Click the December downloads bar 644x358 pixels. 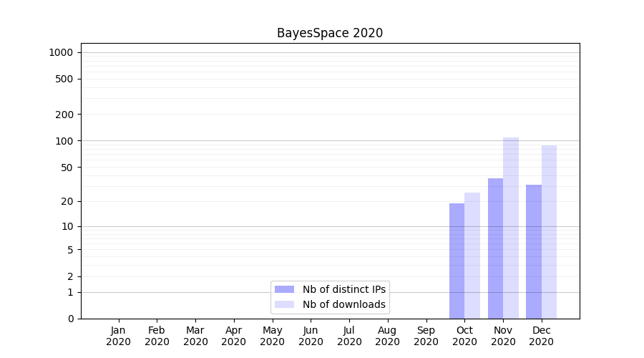click(549, 232)
